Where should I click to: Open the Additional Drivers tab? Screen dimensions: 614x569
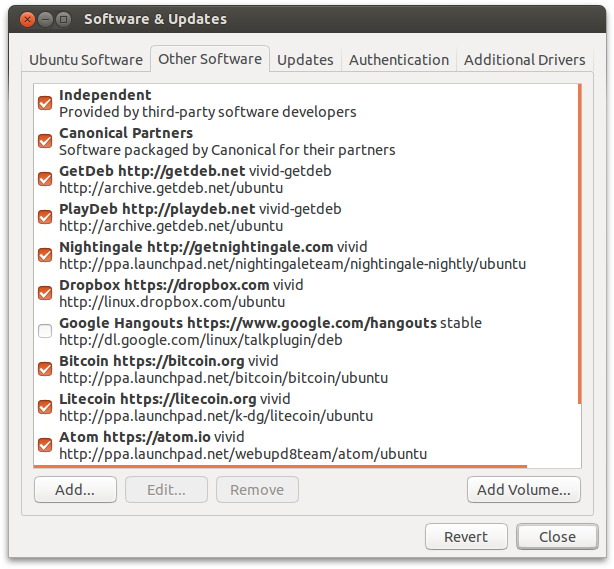[525, 60]
